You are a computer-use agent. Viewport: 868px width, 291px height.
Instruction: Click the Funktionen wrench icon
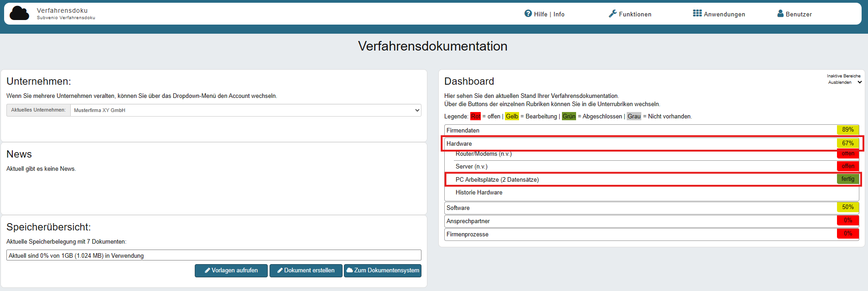pyautogui.click(x=613, y=14)
